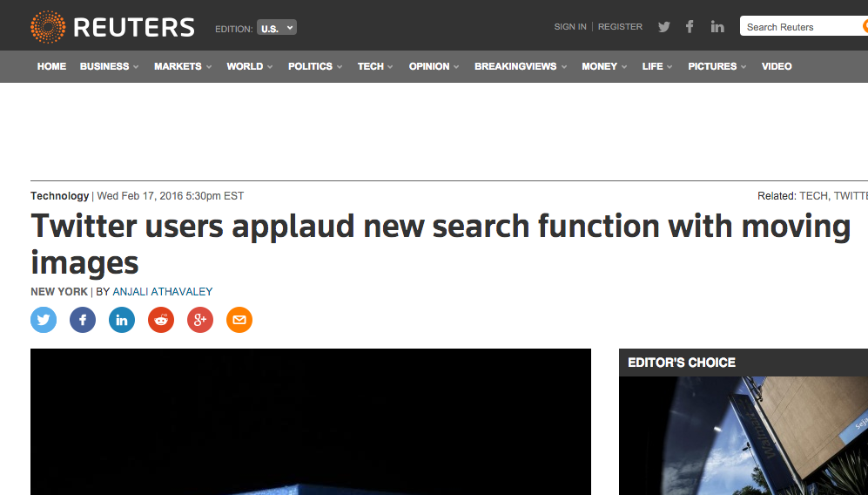Image resolution: width=868 pixels, height=495 pixels.
Task: Open the Technology section link
Action: [x=60, y=196]
